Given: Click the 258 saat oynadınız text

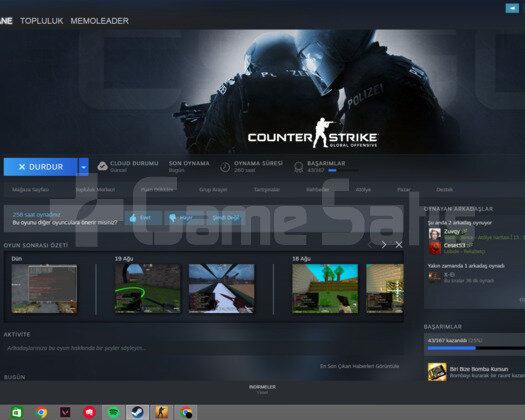Looking at the screenshot, I should pyautogui.click(x=36, y=215).
